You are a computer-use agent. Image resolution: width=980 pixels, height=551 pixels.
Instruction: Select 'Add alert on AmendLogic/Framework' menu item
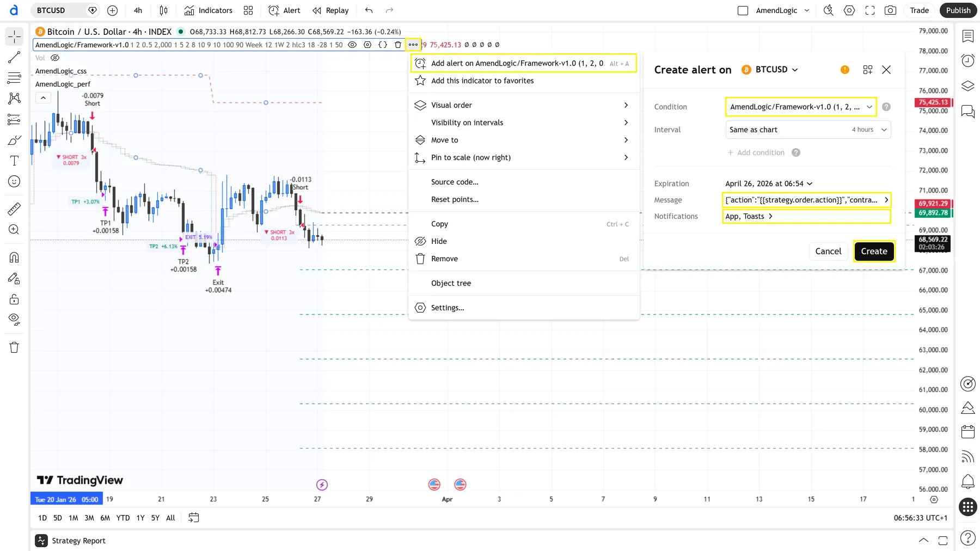coord(524,63)
